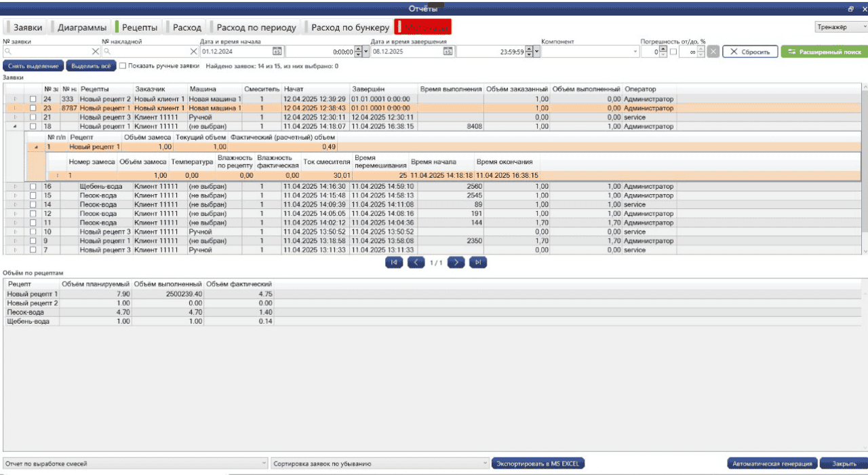Go to the first page of requests
The image size is (868, 475).
[x=393, y=262]
